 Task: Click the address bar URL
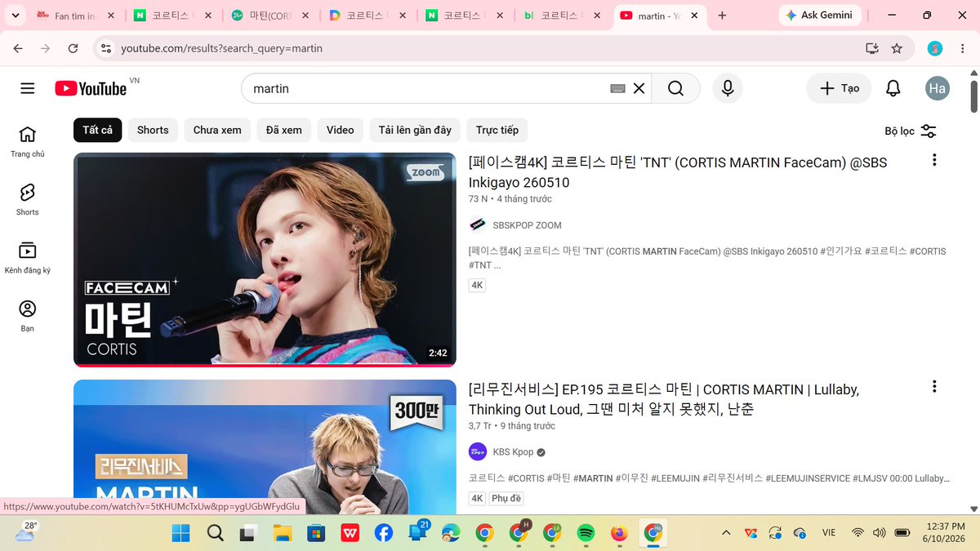tap(221, 48)
